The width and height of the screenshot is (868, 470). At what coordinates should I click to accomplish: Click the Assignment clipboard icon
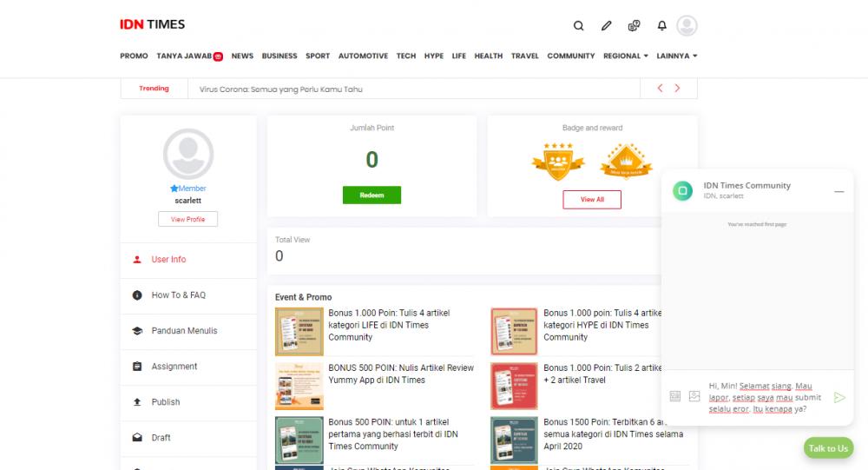click(137, 367)
